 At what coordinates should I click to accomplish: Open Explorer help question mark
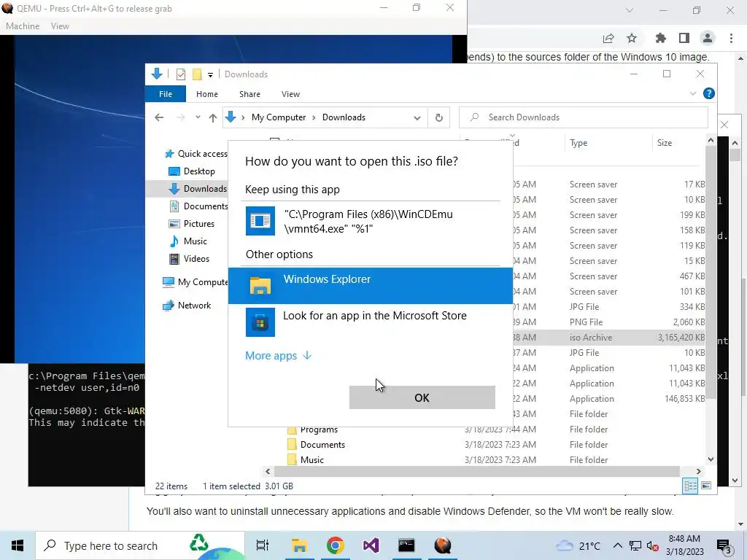[709, 94]
